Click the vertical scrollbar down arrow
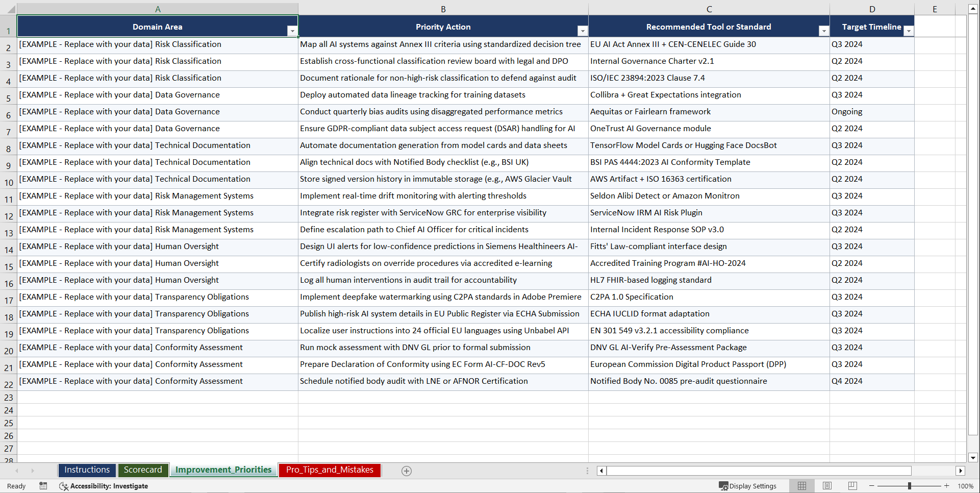 click(x=973, y=458)
